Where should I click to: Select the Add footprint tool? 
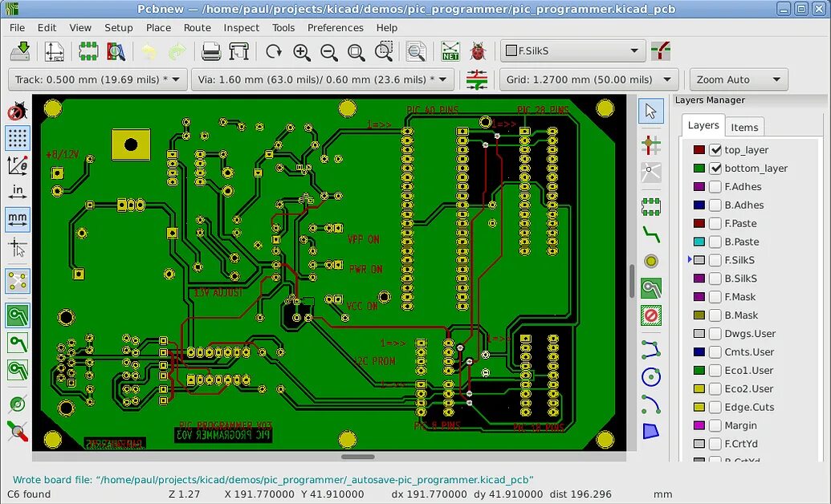click(x=651, y=206)
